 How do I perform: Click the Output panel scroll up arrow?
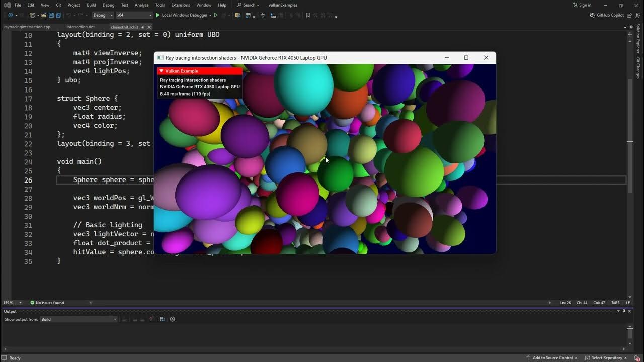630,328
